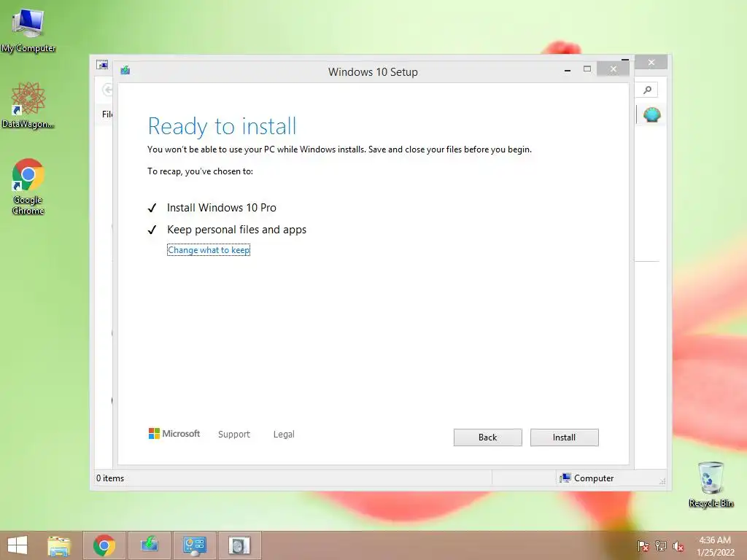Open the Support link
Screen dimensions: 747x560
pyautogui.click(x=234, y=434)
